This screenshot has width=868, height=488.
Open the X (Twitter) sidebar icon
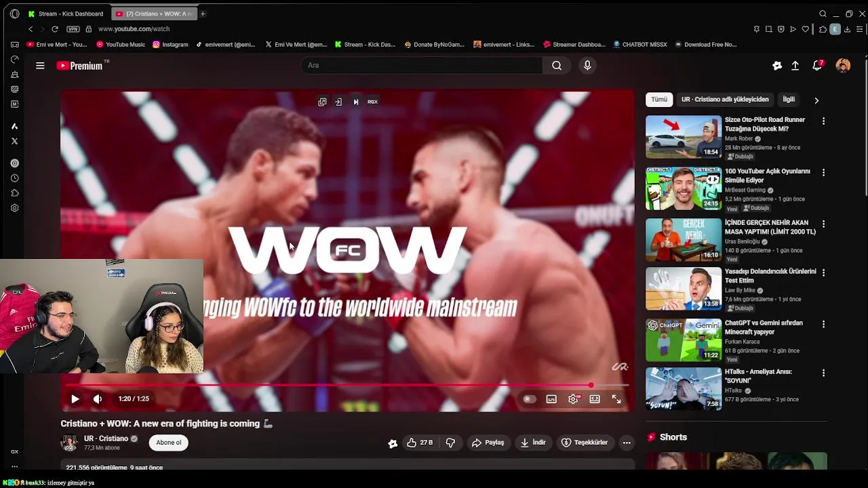[14, 141]
